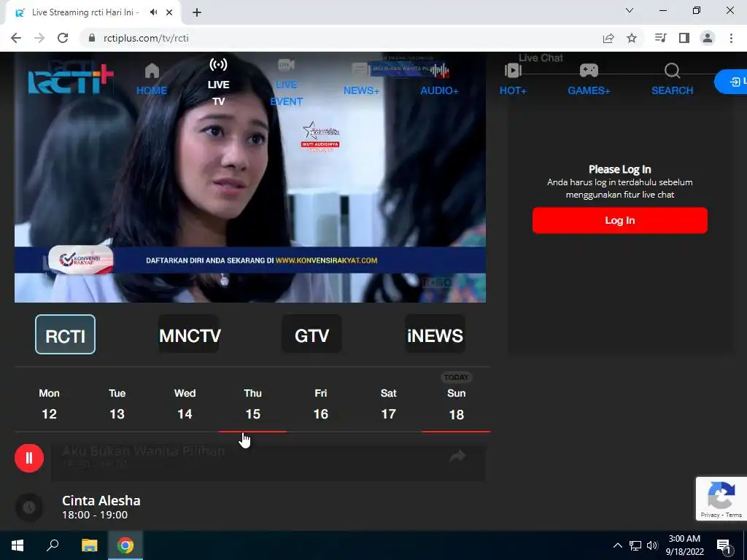
Task: Open network status tray icon
Action: pos(635,545)
